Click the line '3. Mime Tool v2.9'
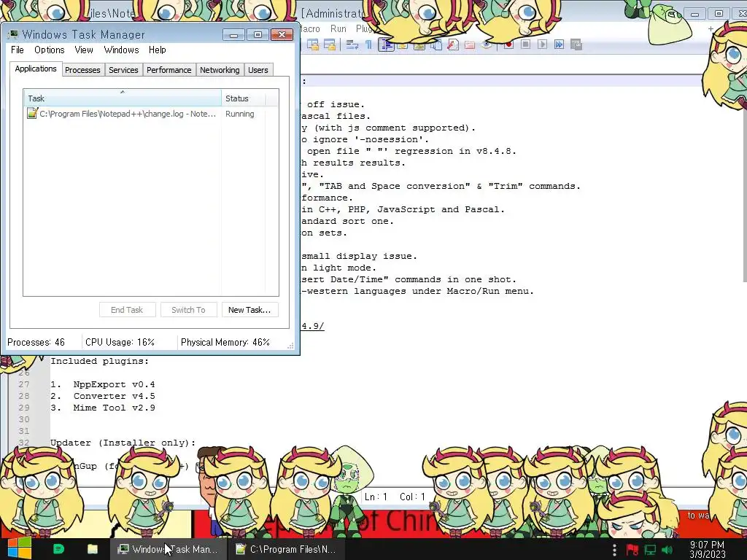 coord(102,408)
